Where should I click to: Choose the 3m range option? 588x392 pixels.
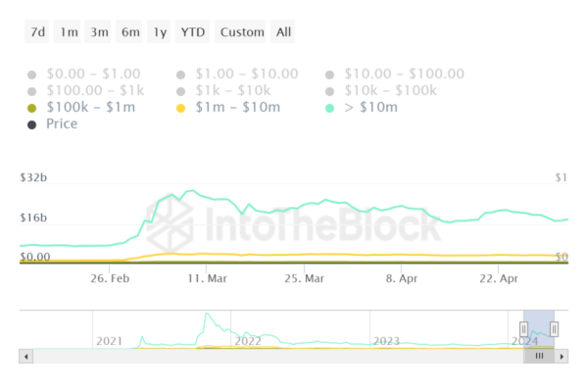[99, 32]
